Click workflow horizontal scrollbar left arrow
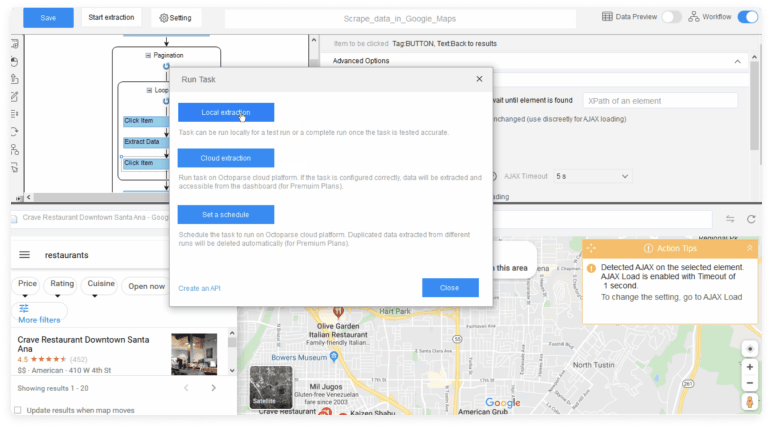Viewport: 771px width, 428px height. click(29, 197)
